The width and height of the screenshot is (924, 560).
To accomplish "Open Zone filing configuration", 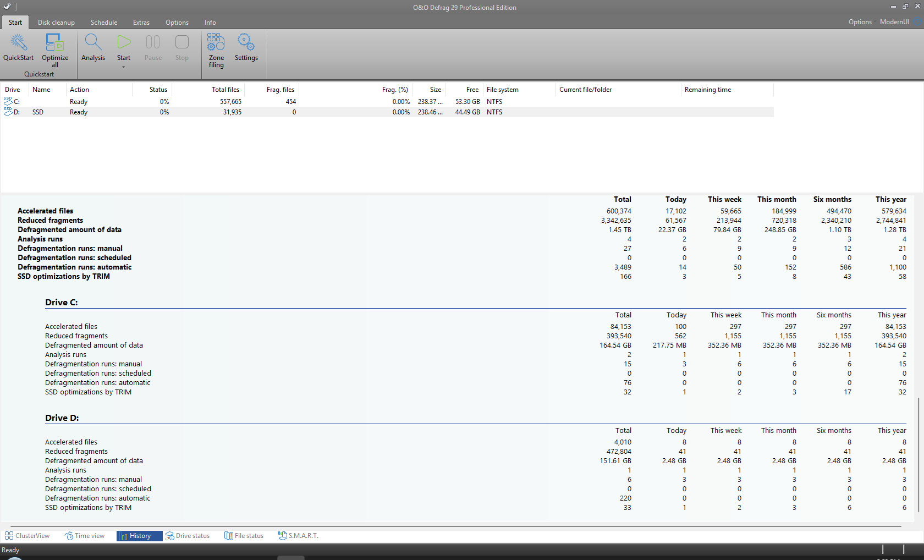I will click(216, 50).
